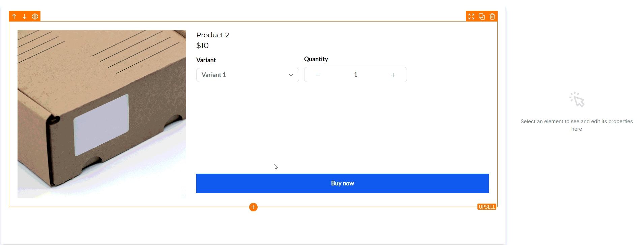Select the Quantity label text

click(x=316, y=59)
